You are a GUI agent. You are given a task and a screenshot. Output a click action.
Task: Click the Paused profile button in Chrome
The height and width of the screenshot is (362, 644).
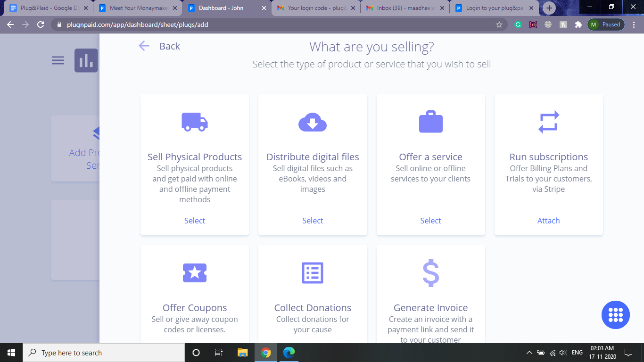coord(606,25)
